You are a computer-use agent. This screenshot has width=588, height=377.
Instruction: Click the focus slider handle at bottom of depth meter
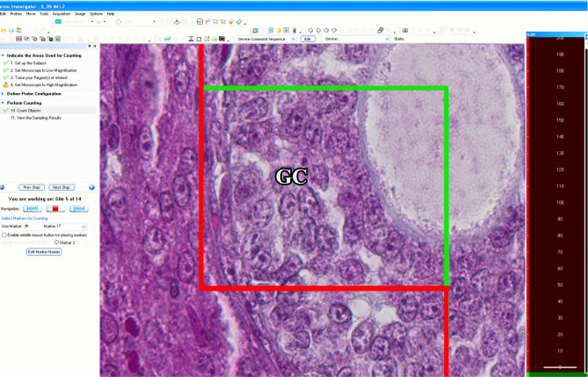(x=560, y=367)
